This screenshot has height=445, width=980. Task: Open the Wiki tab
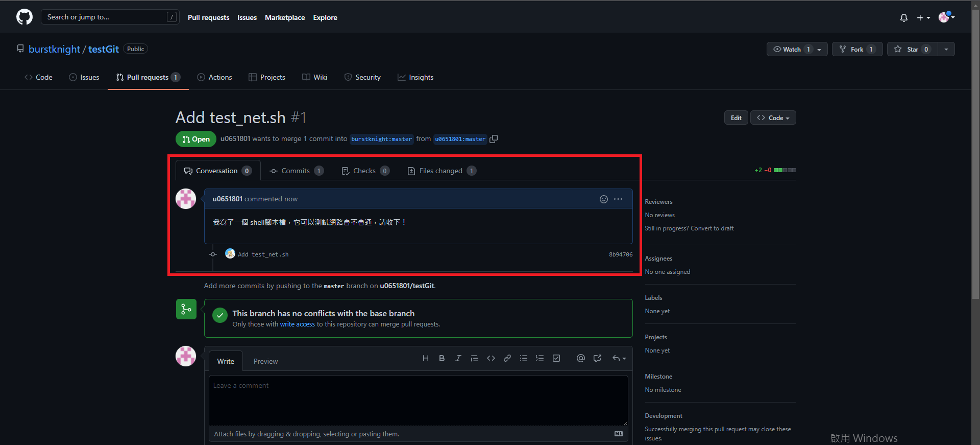pyautogui.click(x=315, y=77)
